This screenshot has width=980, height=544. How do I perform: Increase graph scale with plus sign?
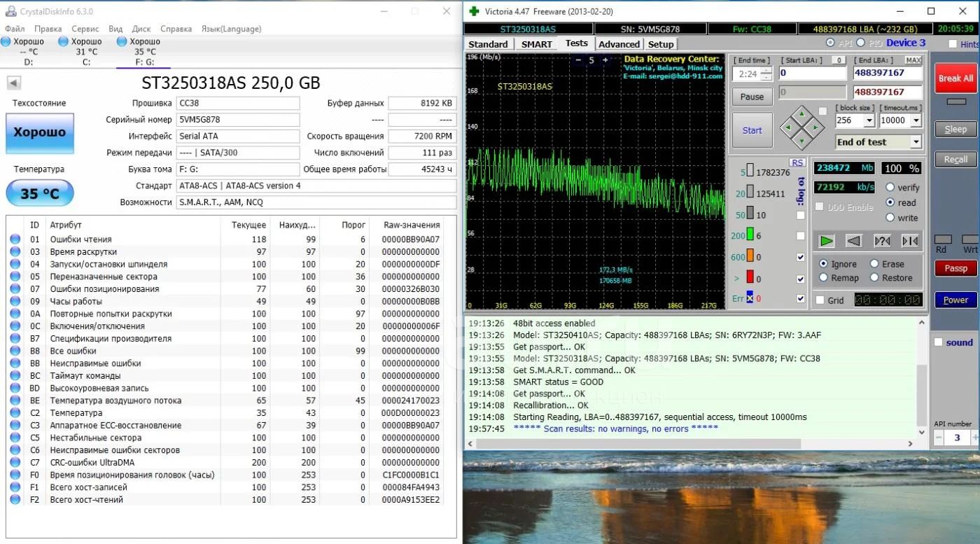tap(605, 60)
